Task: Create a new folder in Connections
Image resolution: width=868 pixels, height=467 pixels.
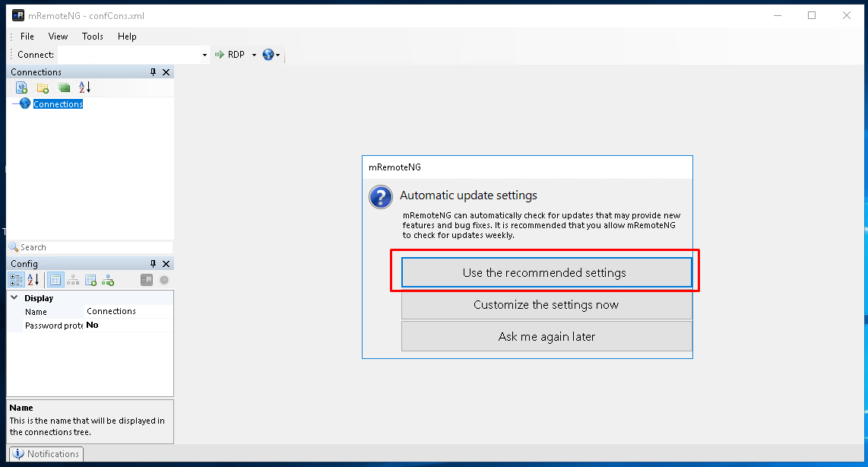Action: (x=43, y=87)
